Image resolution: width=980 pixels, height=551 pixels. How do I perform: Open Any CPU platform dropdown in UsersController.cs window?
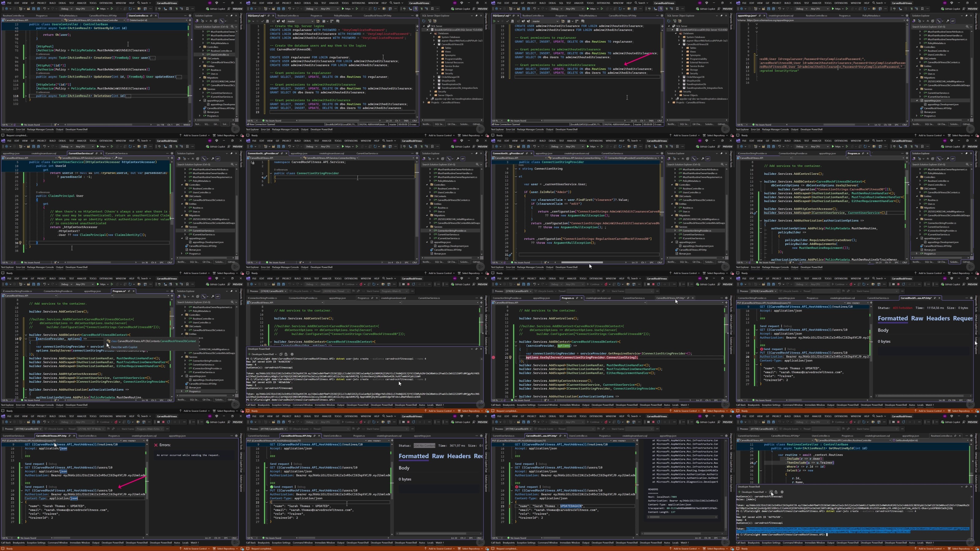(x=85, y=9)
